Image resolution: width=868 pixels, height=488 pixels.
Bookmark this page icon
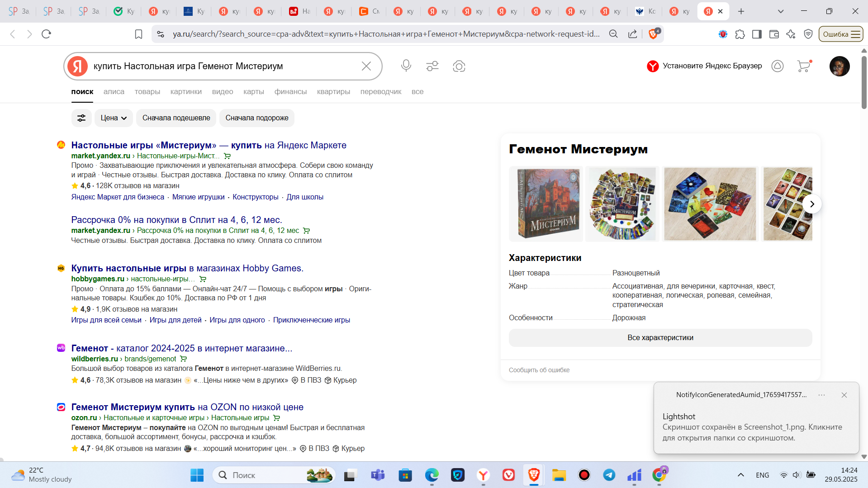click(139, 34)
